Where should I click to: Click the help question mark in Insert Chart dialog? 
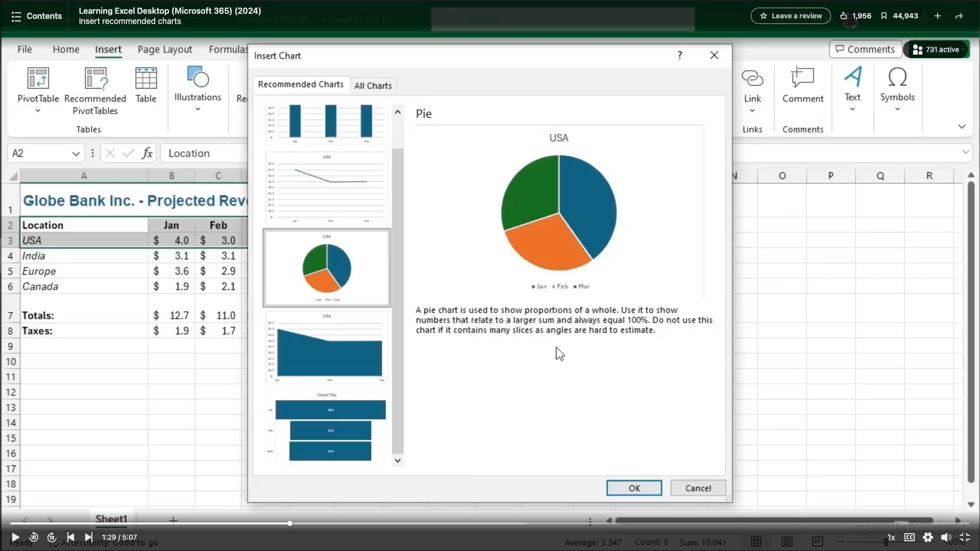[680, 55]
